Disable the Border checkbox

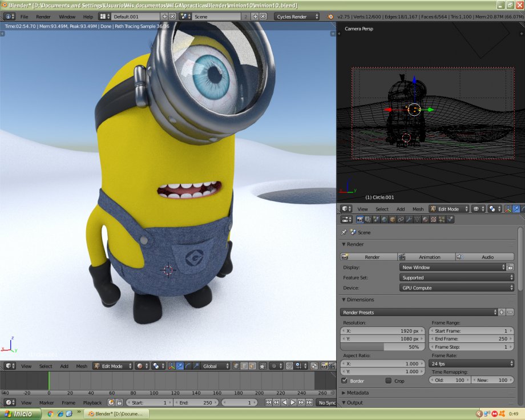pos(344,381)
